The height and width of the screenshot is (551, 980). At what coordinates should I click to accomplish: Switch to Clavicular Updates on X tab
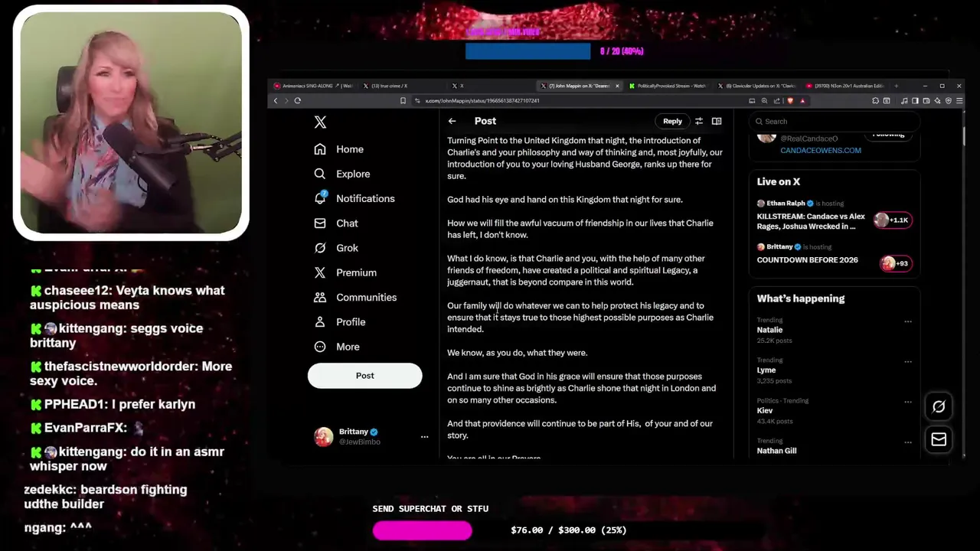point(757,86)
